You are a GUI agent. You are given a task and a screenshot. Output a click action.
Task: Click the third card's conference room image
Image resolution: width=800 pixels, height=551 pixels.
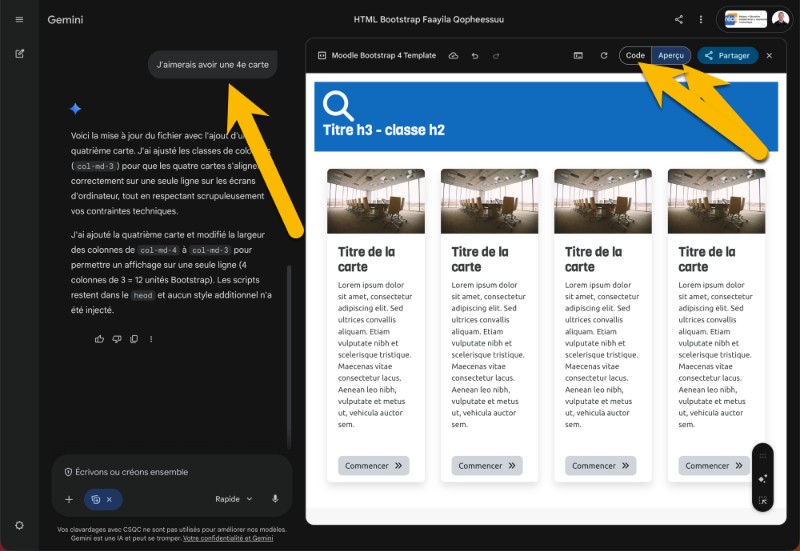(x=603, y=201)
